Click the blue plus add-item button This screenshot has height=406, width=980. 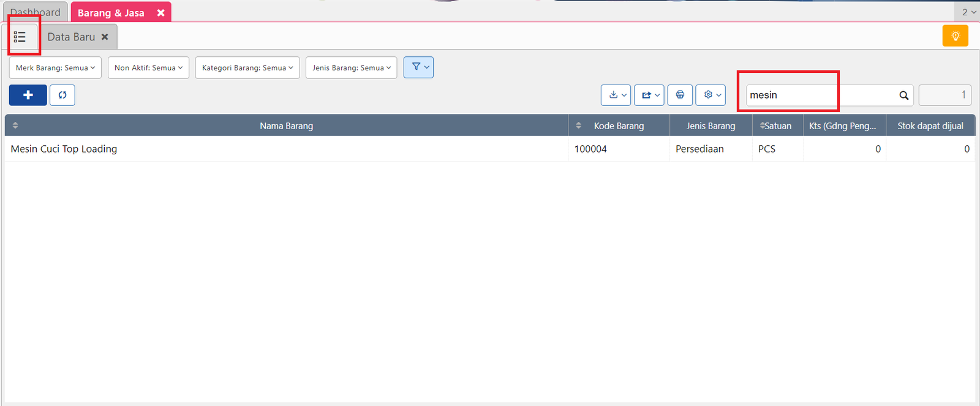click(28, 95)
